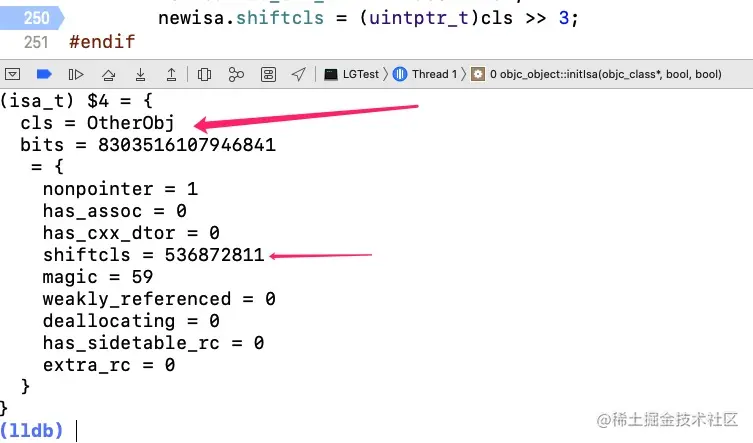Click 'weakly_referenced = 0' output
Viewport: 753px width, 443px height.
click(159, 299)
